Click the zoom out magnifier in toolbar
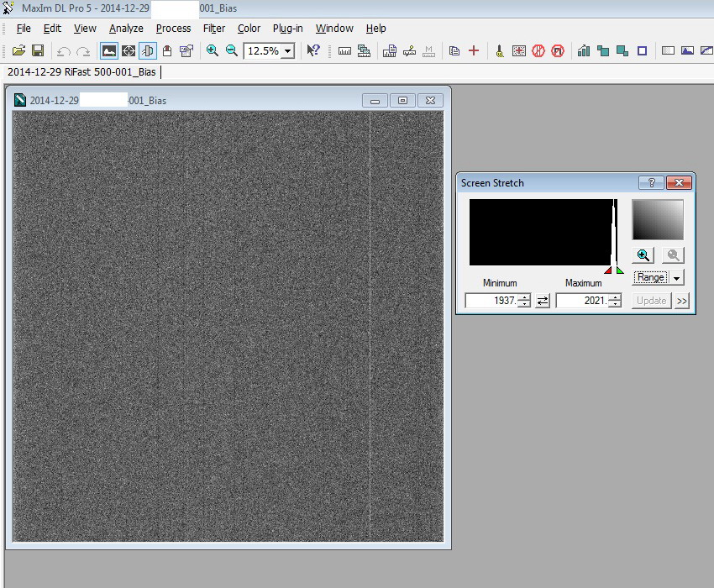 point(232,51)
